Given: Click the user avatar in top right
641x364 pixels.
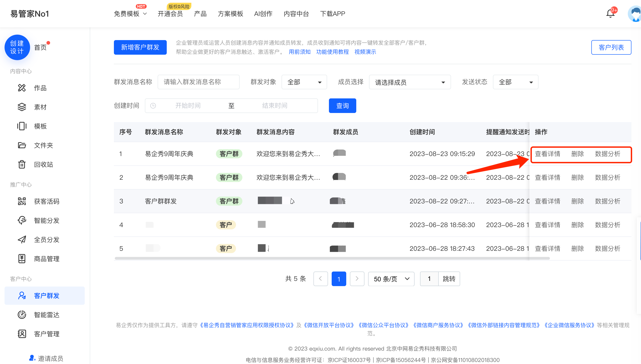Looking at the screenshot, I should click(635, 13).
